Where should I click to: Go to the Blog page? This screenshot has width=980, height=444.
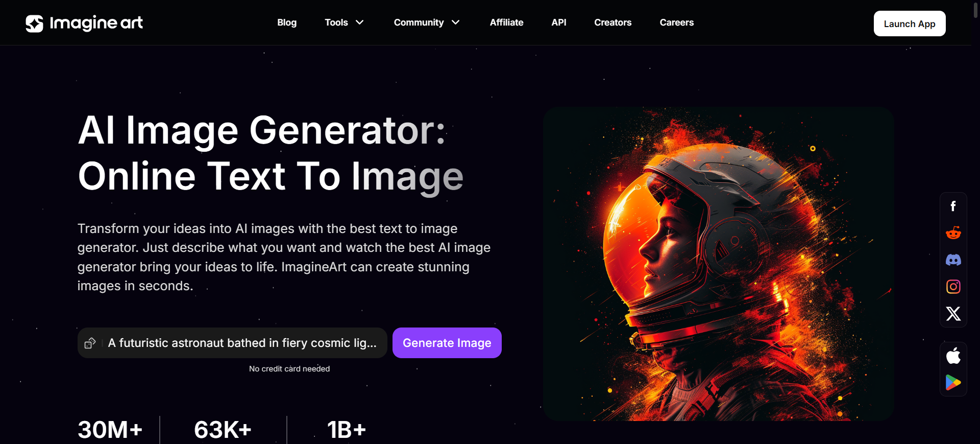point(287,22)
